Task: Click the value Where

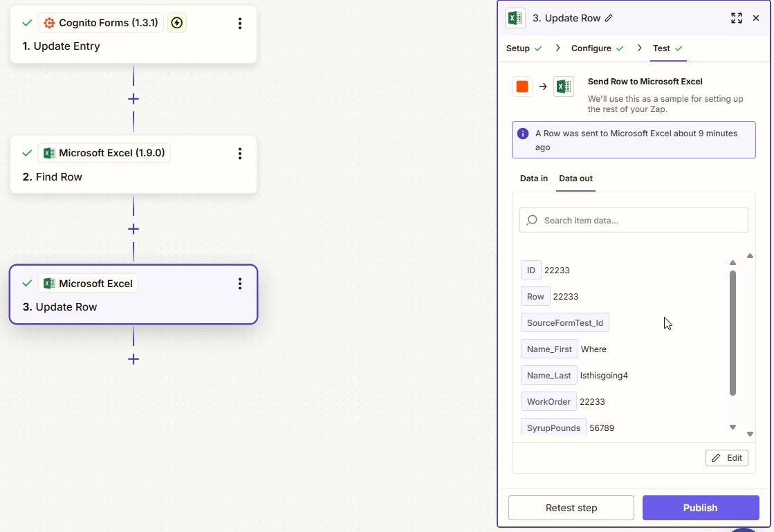Action: [593, 349]
